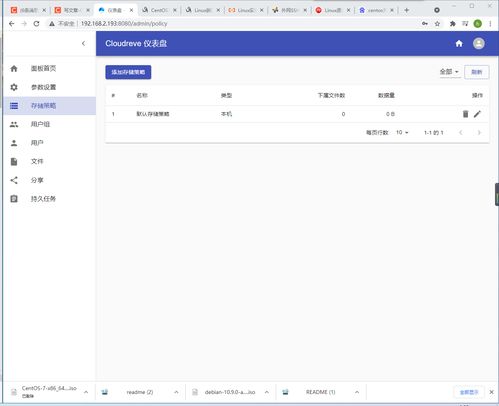
Task: Open the gear icon settings page in sidebar
Action: pyautogui.click(x=49, y=87)
